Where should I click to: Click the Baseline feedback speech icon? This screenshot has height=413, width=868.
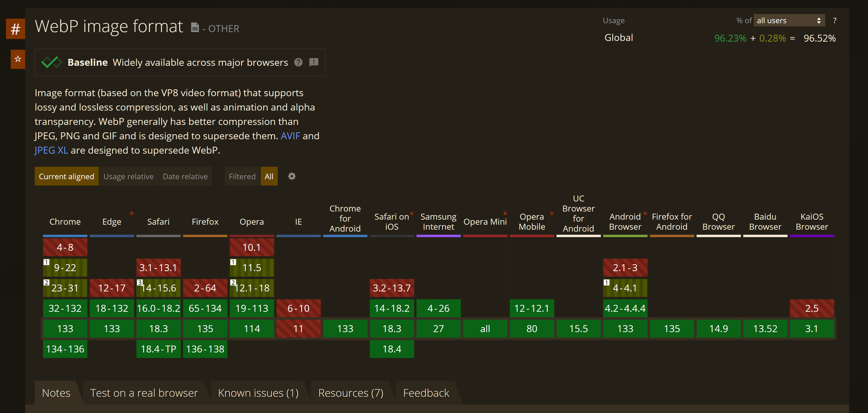(314, 62)
